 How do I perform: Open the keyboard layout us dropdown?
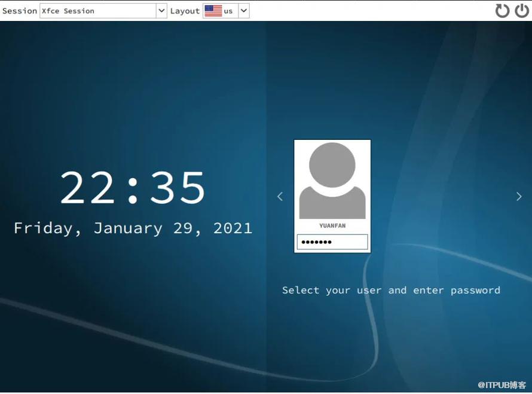tap(226, 11)
